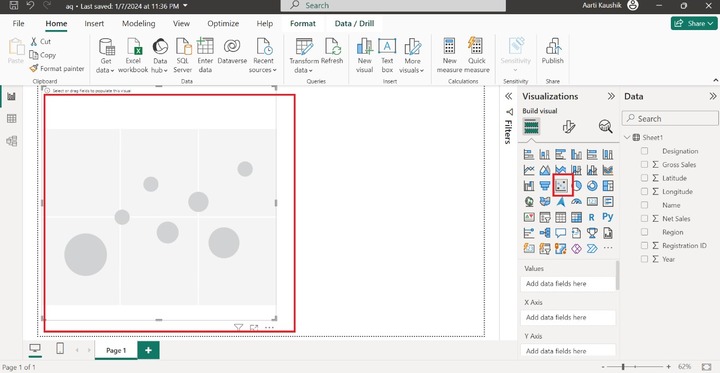
Task: Tick the Year field checkbox
Action: [644, 259]
